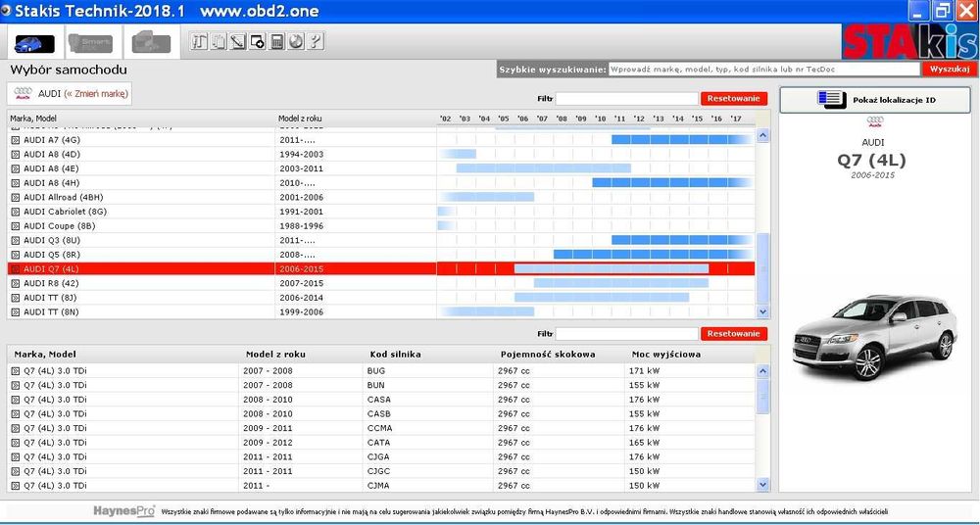Click the Audi logo in side panel

coord(875,121)
